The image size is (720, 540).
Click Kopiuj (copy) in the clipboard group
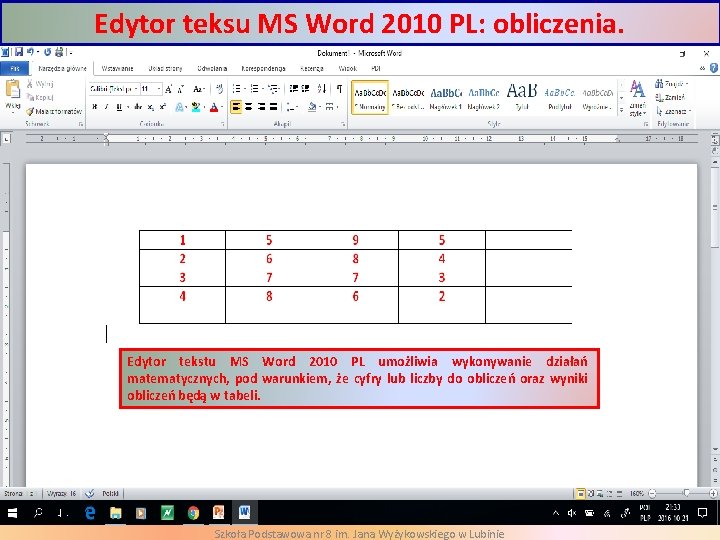point(40,97)
